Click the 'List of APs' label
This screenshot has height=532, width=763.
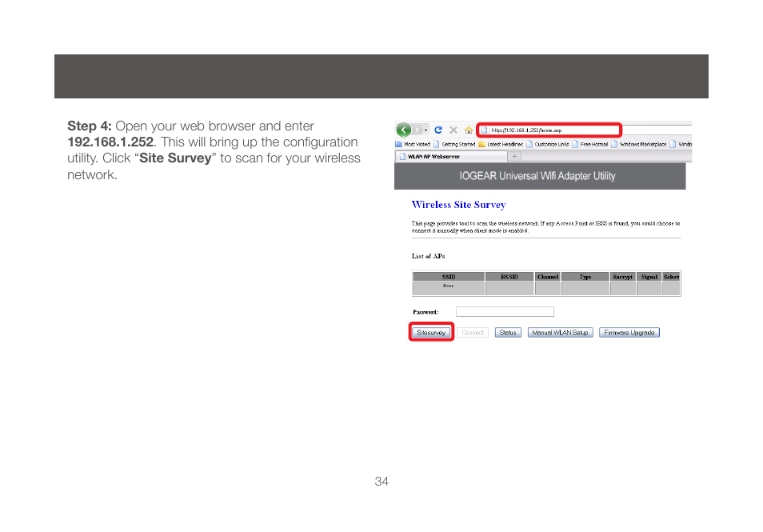428,256
